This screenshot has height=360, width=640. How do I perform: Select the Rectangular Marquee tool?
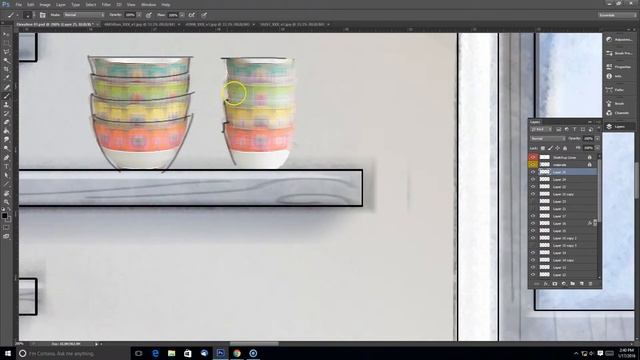7,43
